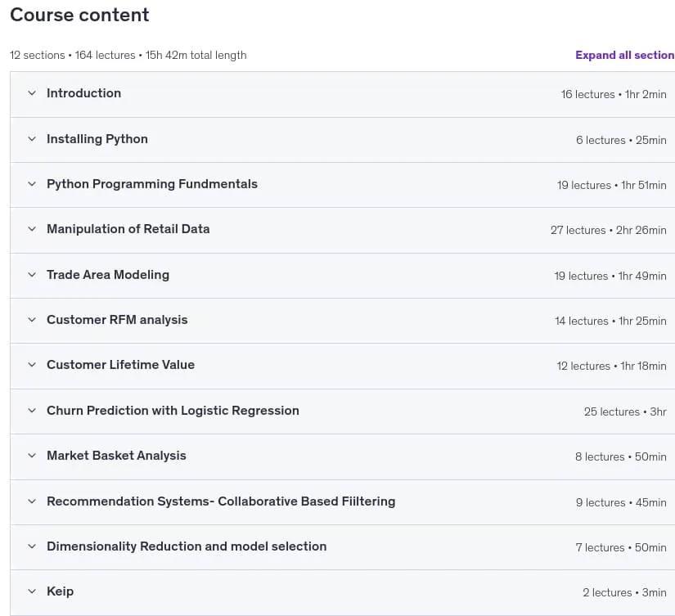Select Recommendation Systems- Collaborative Based Fiiltering title
Viewport: 675px width, 616px height.
[x=221, y=501]
